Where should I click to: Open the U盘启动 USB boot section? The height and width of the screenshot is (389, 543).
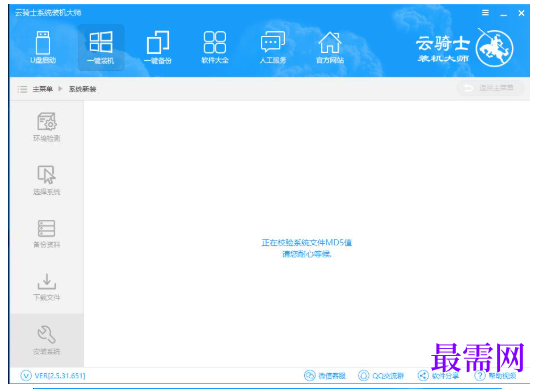pos(43,47)
